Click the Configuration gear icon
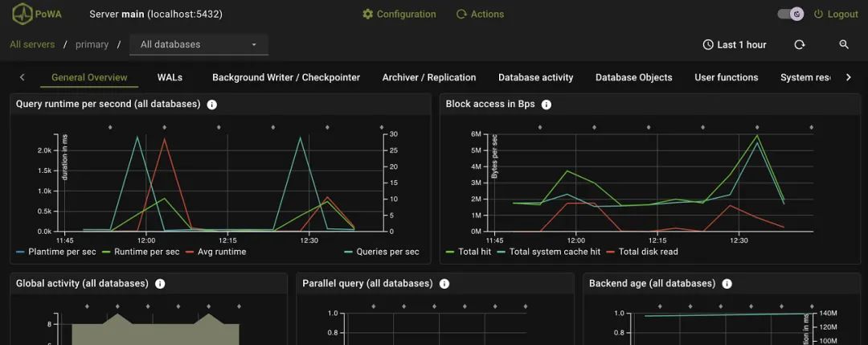This screenshot has height=345, width=868. coord(367,14)
